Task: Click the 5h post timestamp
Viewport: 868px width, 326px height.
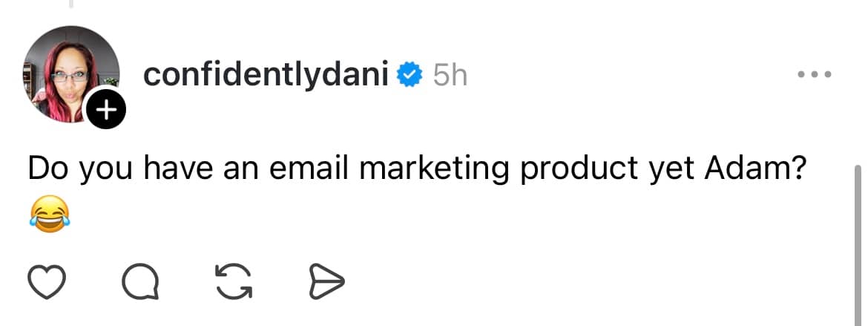Action: [450, 74]
